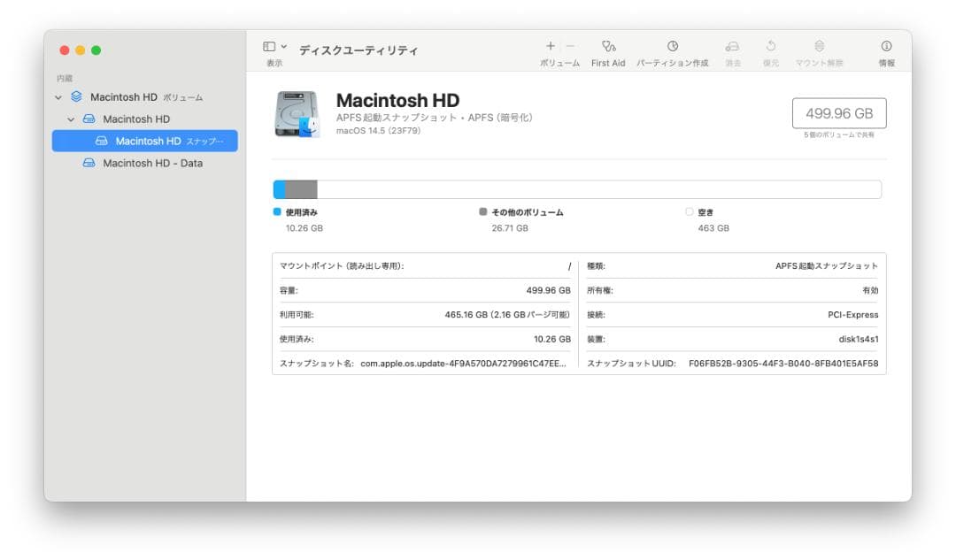Click the blue 使用済み legend swatch
The image size is (956, 560).
click(x=277, y=211)
